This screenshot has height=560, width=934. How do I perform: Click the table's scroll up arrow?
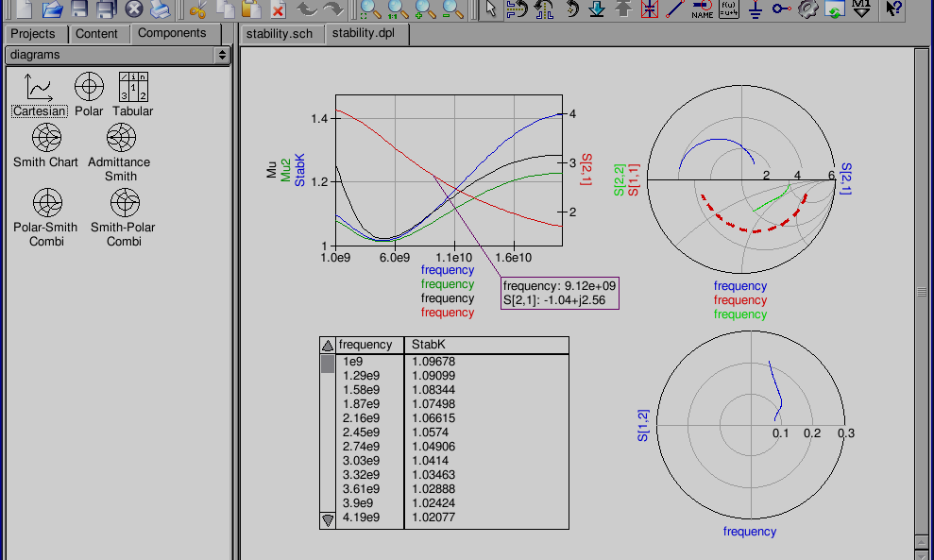coord(328,346)
